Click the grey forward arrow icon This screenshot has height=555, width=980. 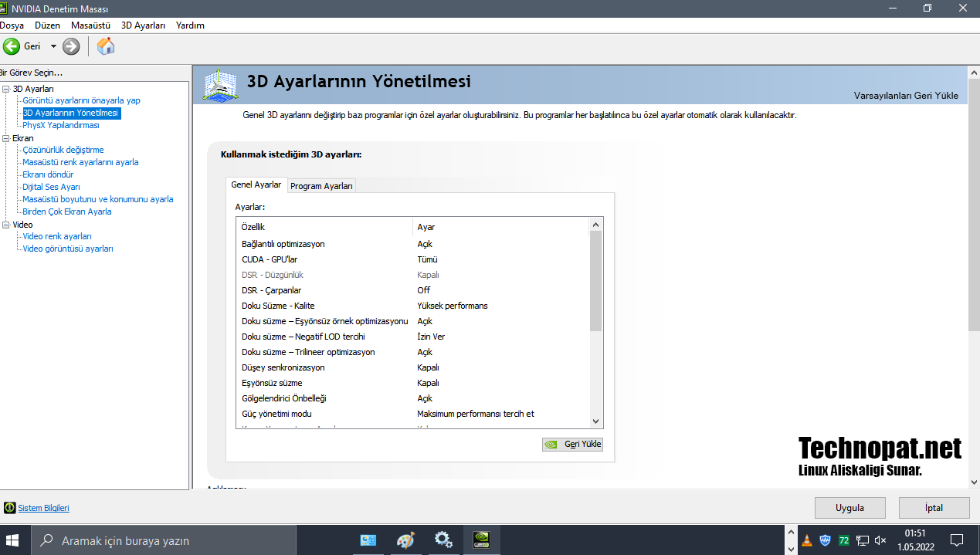pos(71,46)
